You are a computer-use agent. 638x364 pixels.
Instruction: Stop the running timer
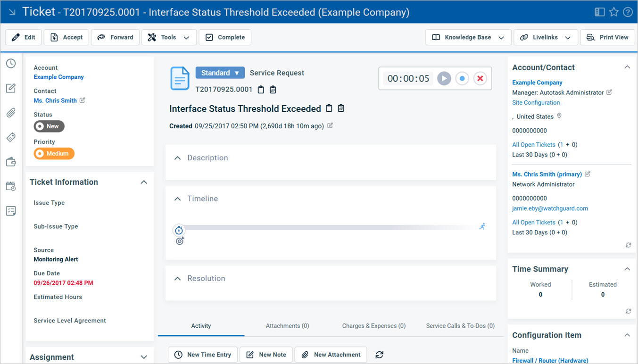462,78
